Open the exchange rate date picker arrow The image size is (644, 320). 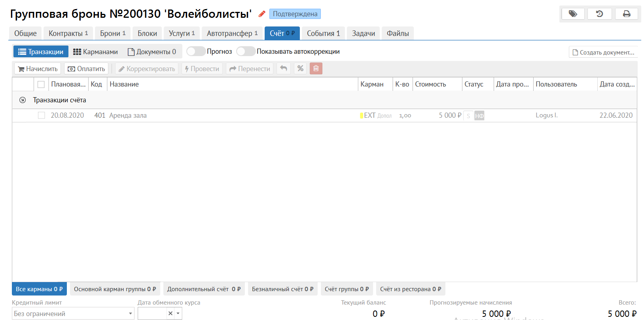(x=178, y=314)
